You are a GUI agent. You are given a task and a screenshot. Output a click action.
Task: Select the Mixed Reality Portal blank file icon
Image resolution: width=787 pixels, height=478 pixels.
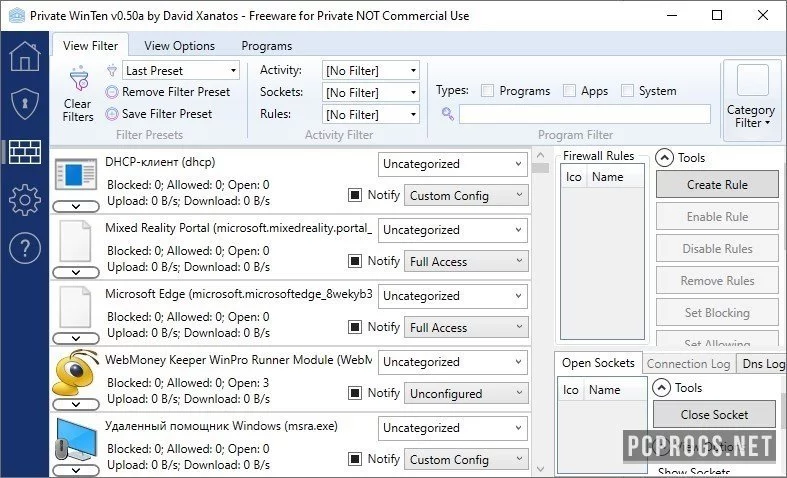76,241
